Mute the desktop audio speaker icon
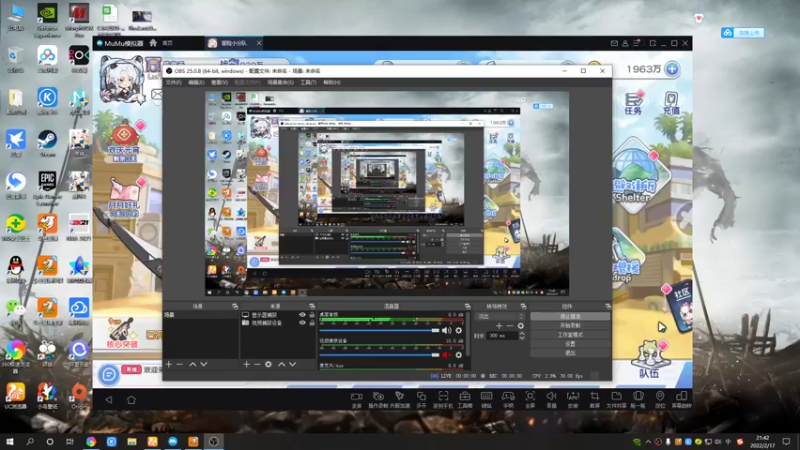This screenshot has width=800, height=450. coord(446,331)
